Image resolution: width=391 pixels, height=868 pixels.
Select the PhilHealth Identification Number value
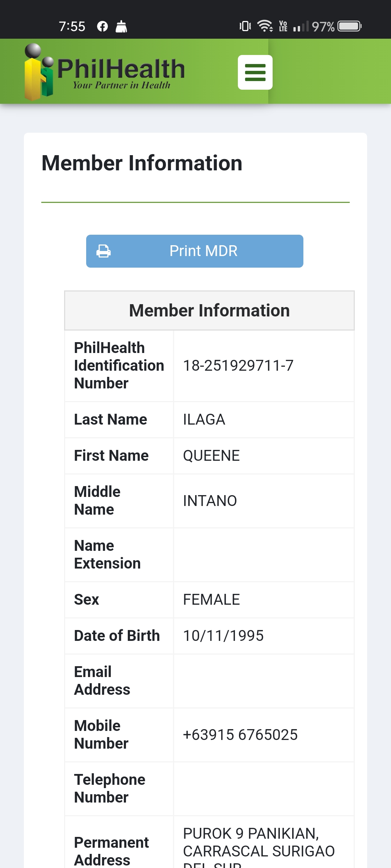[238, 366]
